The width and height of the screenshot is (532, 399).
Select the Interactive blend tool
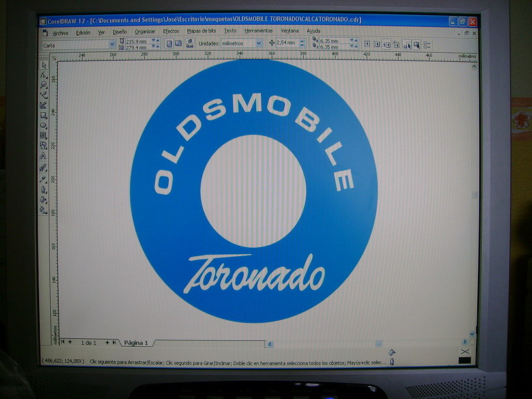click(x=44, y=168)
